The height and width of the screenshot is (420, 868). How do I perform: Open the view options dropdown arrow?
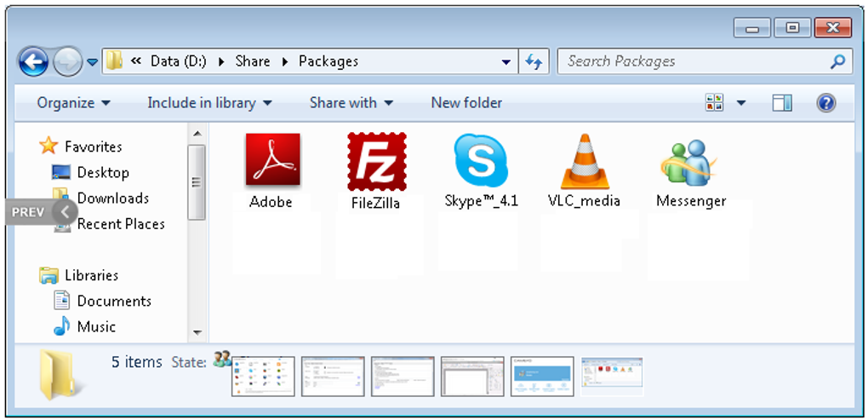[740, 102]
